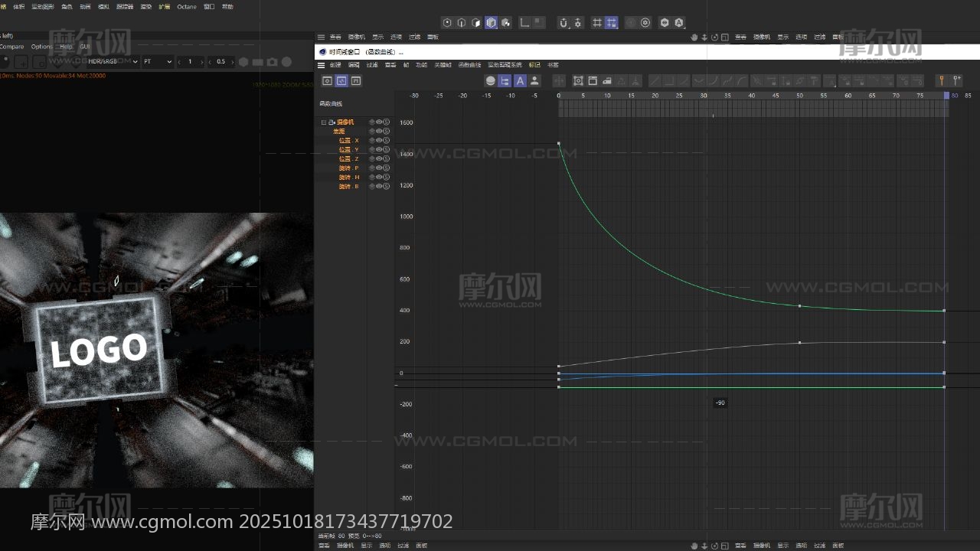Toggle the letter A automatic mode icon

(x=520, y=81)
